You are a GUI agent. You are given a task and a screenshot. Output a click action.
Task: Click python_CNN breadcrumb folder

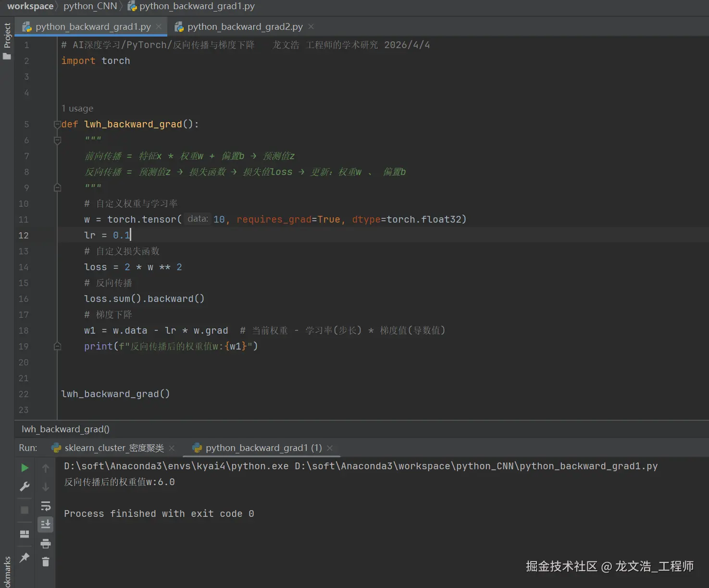click(x=90, y=6)
